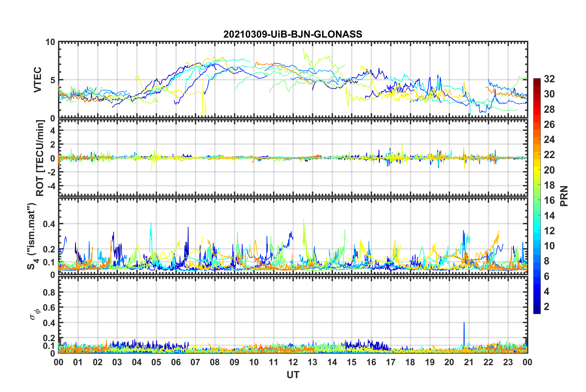Click VTEC y-axis tick label 5

pos(53,80)
